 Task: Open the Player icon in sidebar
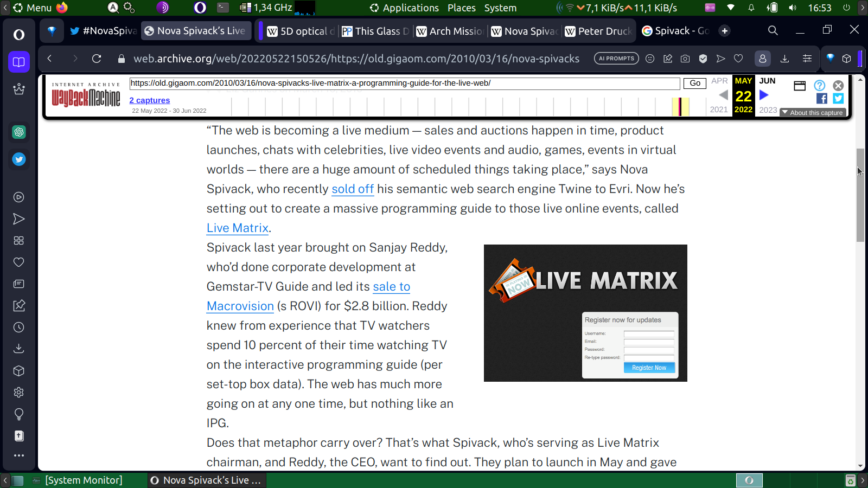pyautogui.click(x=19, y=197)
